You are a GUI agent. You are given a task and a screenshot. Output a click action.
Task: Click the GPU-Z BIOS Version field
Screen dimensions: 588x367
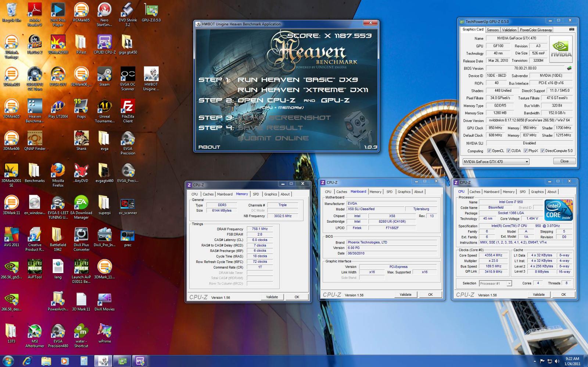(525, 68)
